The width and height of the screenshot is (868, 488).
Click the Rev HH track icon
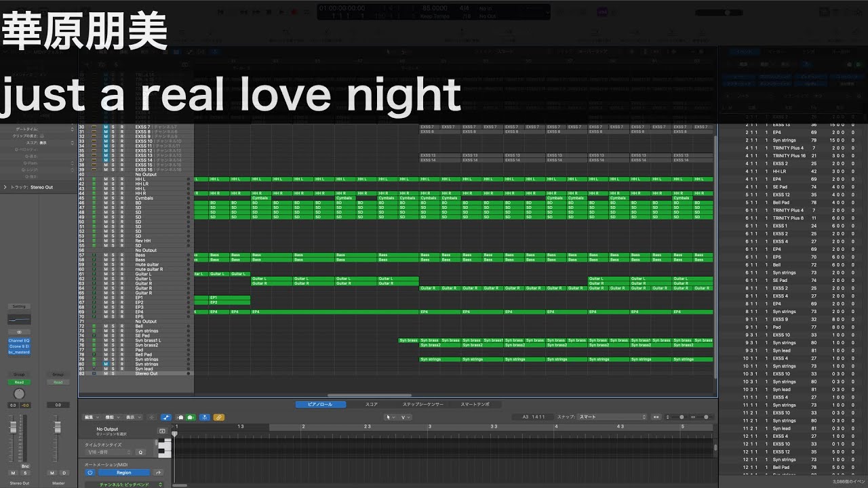pyautogui.click(x=94, y=241)
